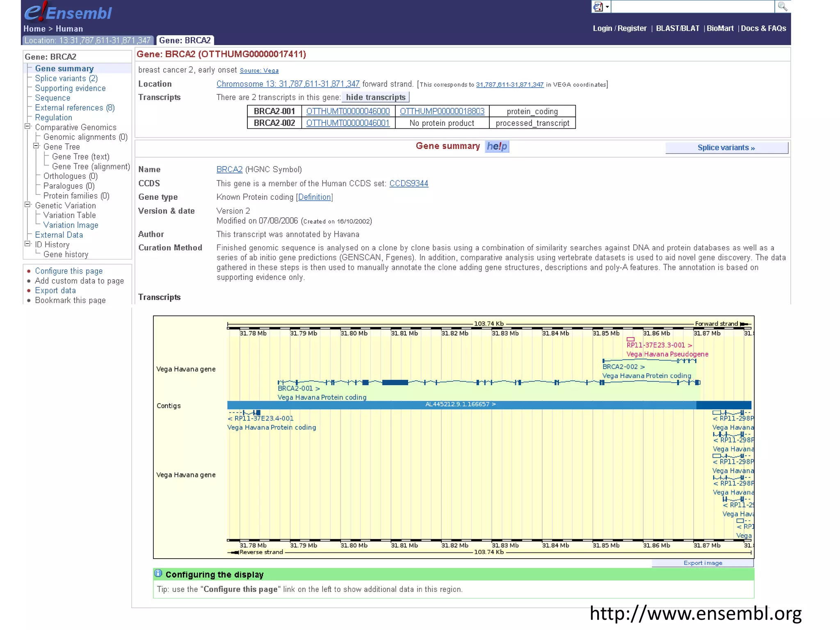Click RP11-37E23.4-001 transcript label
840x630 pixels.
pos(261,418)
